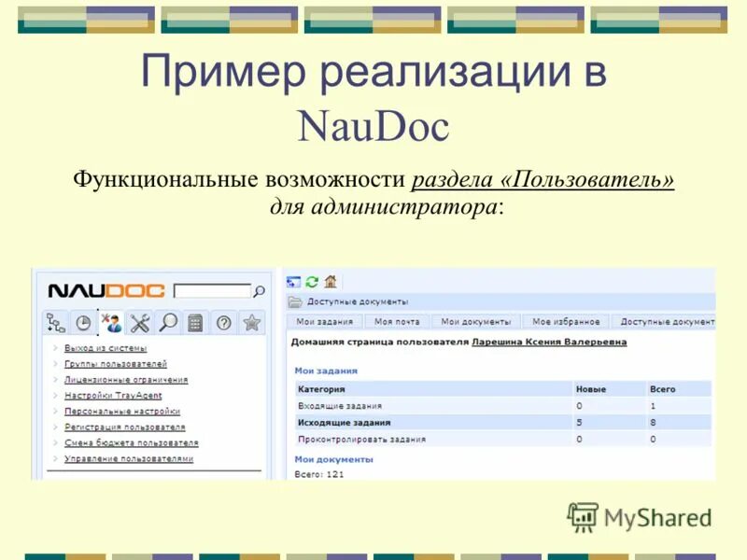Open the Мое избранное tab
The height and width of the screenshot is (560, 747).
(566, 321)
